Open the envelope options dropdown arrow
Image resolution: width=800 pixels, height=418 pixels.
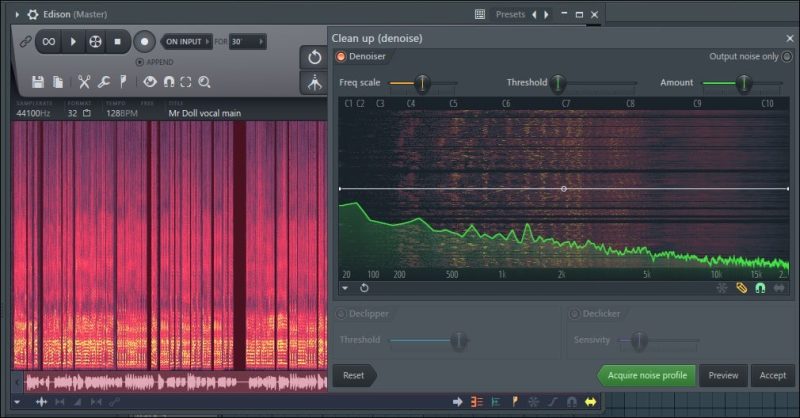[345, 288]
